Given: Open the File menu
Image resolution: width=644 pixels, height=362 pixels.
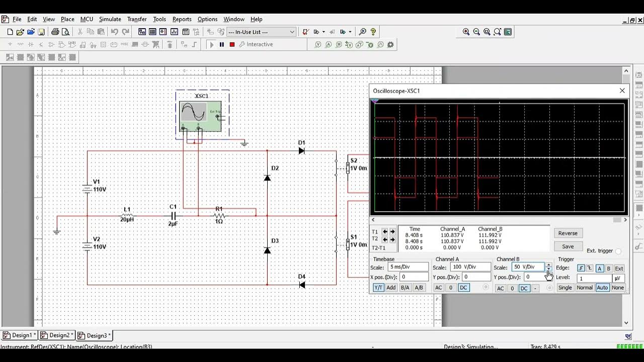Looking at the screenshot, I should tap(17, 19).
